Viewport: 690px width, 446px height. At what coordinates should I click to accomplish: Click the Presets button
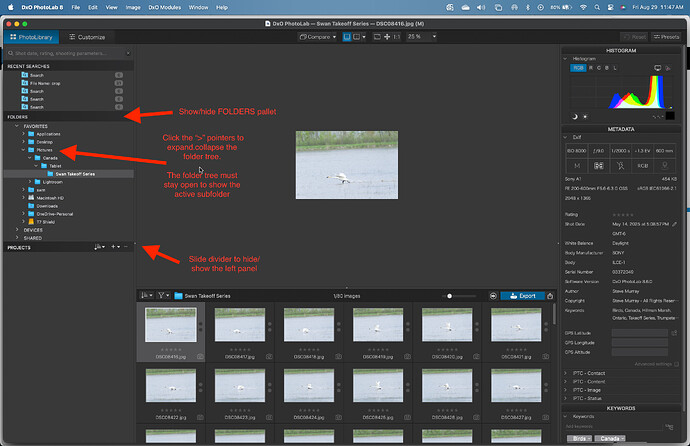pos(666,37)
